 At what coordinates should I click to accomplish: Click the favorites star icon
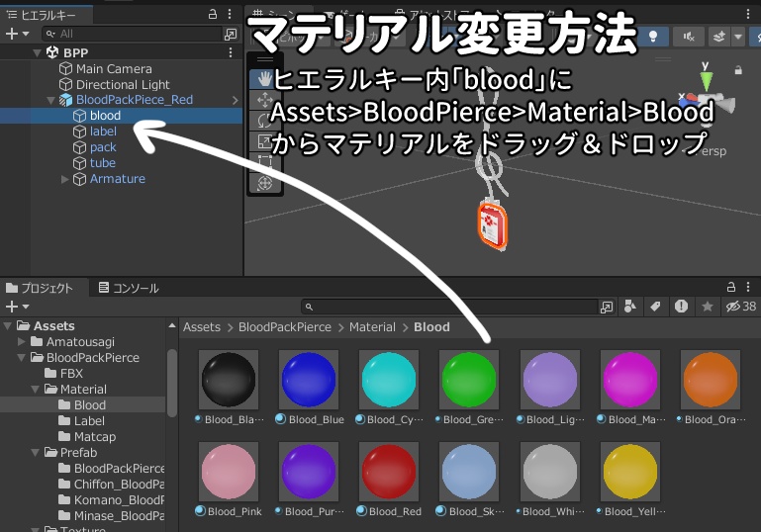[708, 307]
